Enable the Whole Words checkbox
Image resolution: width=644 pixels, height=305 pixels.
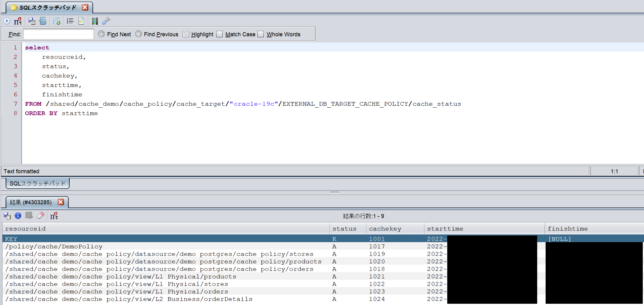tap(261, 34)
